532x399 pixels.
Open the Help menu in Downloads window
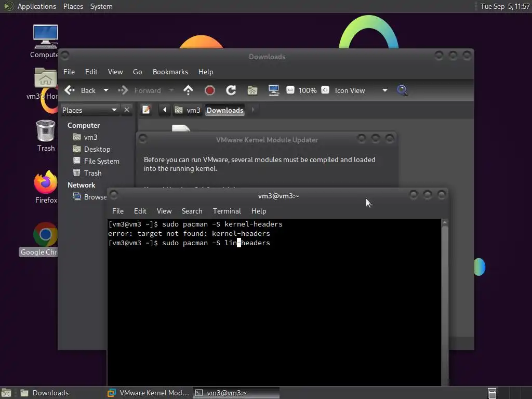[206, 72]
